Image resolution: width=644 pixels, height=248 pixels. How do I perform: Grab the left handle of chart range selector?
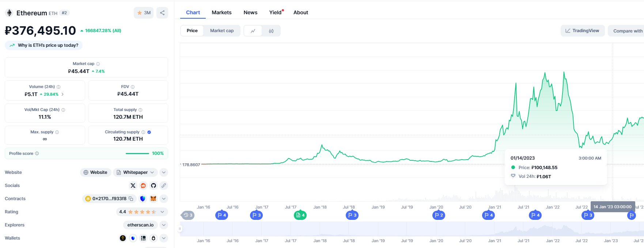[x=180, y=229]
